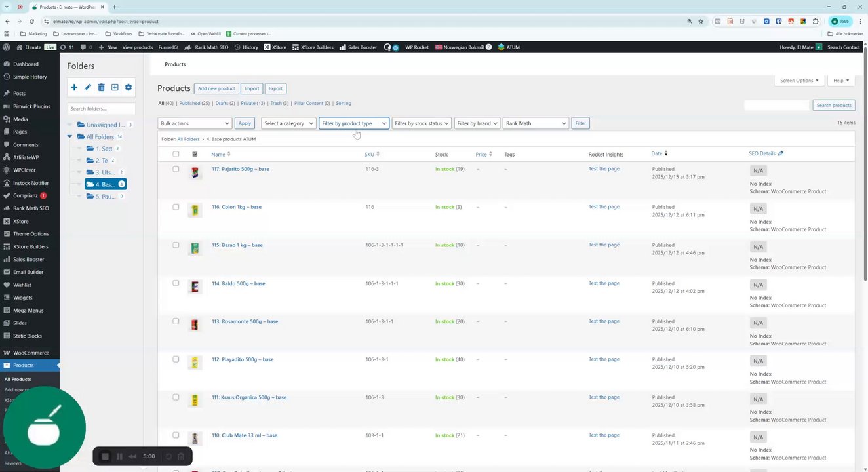
Task: Delete folder using the trash icon in Folders
Action: (x=101, y=87)
